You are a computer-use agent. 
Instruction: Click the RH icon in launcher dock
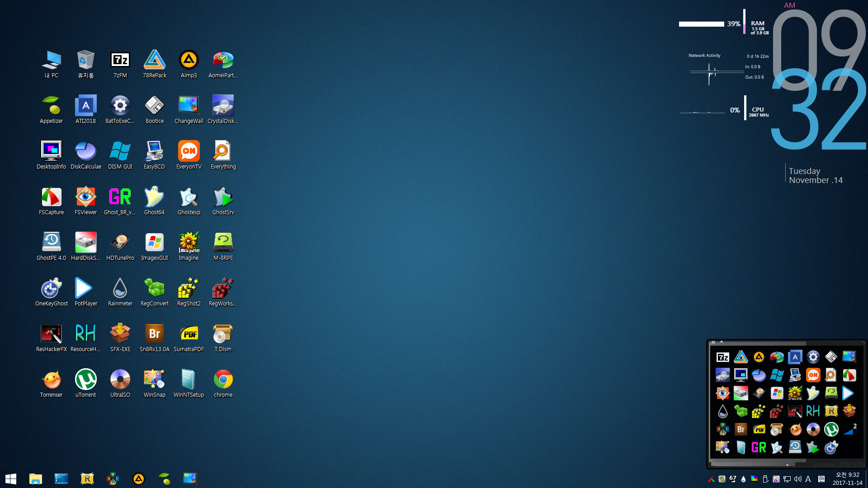pyautogui.click(x=813, y=411)
